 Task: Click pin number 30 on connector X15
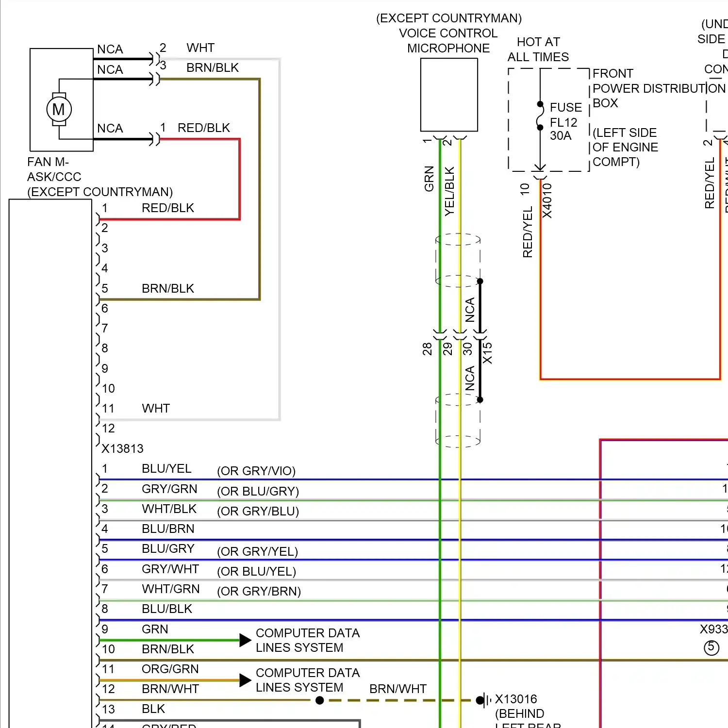click(467, 349)
